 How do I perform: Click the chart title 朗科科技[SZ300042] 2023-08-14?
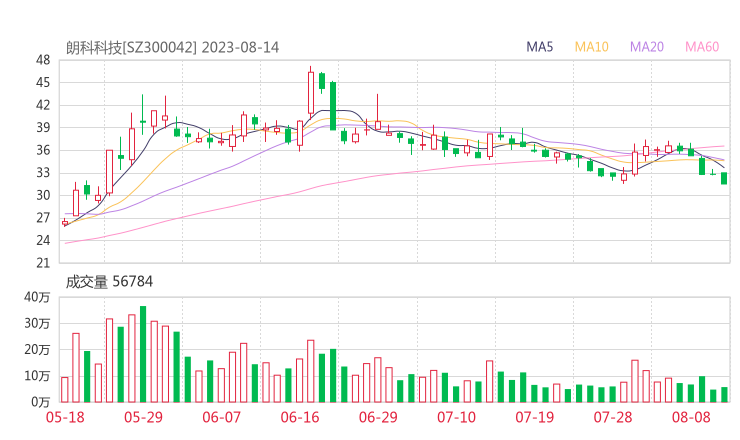point(172,48)
